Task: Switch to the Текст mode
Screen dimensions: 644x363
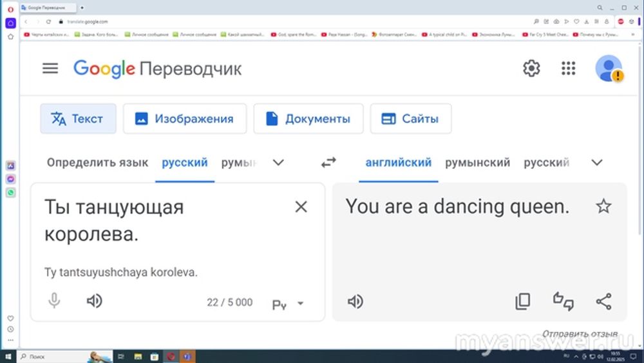Action: [x=78, y=119]
